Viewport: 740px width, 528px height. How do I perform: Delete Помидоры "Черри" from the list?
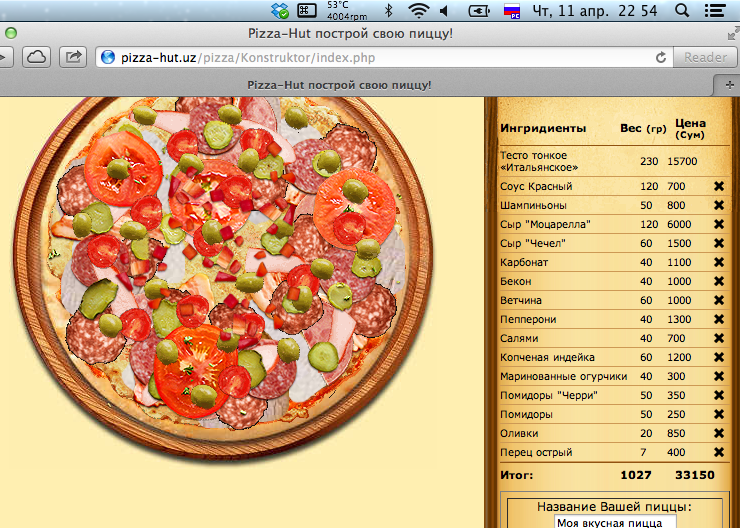click(719, 395)
